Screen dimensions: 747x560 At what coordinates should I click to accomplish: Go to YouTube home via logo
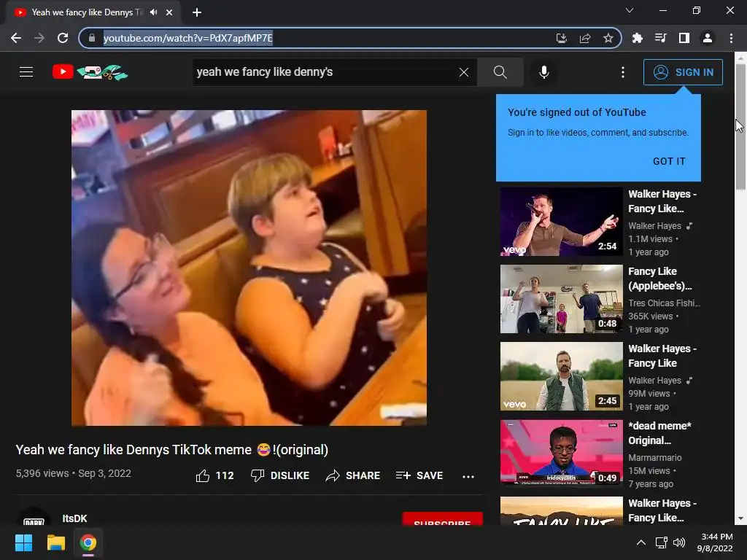pos(90,72)
